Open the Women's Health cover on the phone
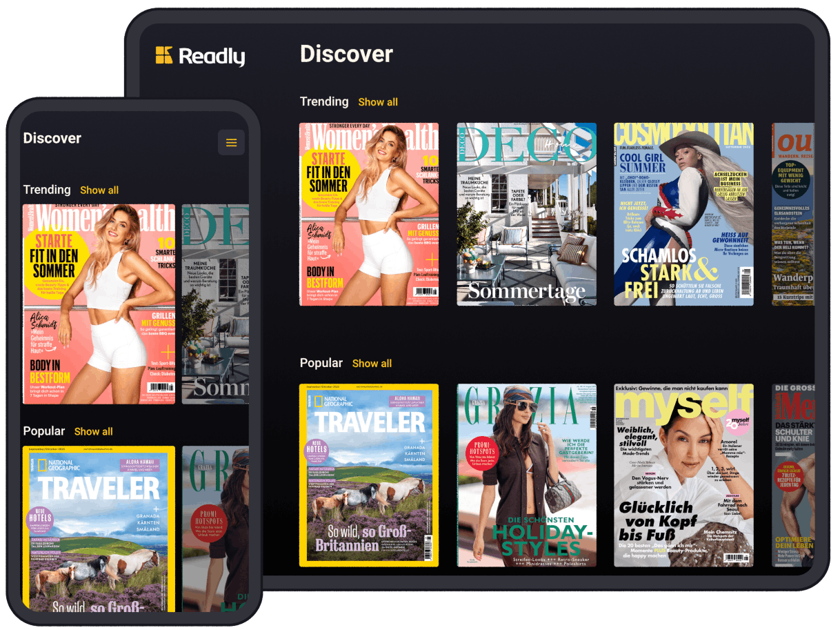The image size is (840, 630). tap(99, 304)
